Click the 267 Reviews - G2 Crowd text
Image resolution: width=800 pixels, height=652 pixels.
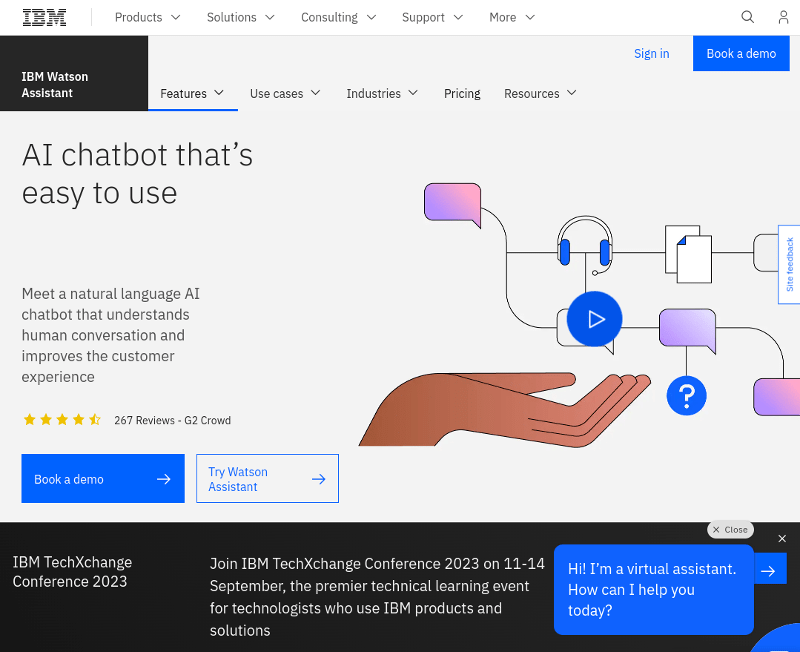click(x=172, y=420)
